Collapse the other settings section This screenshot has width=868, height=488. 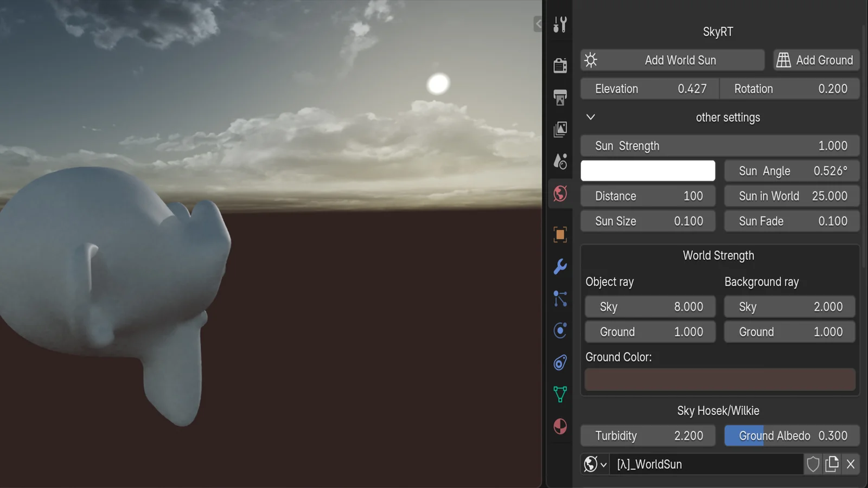pyautogui.click(x=590, y=117)
